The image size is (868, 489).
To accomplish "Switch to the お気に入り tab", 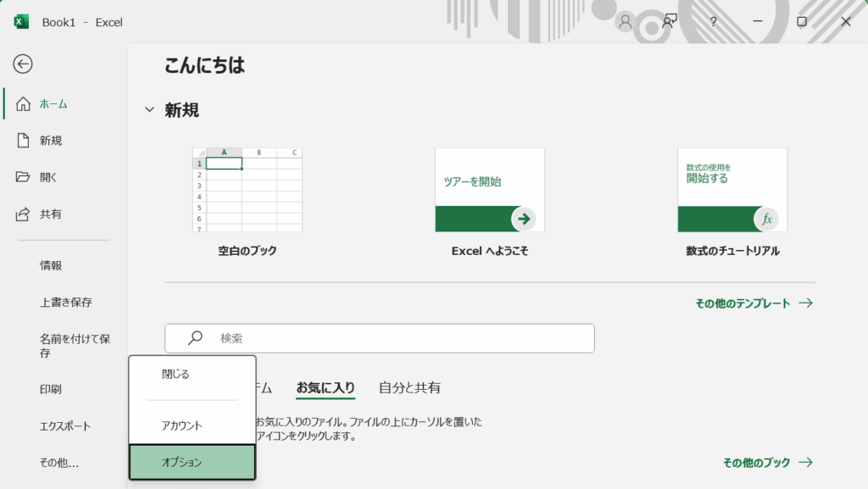I will (325, 388).
